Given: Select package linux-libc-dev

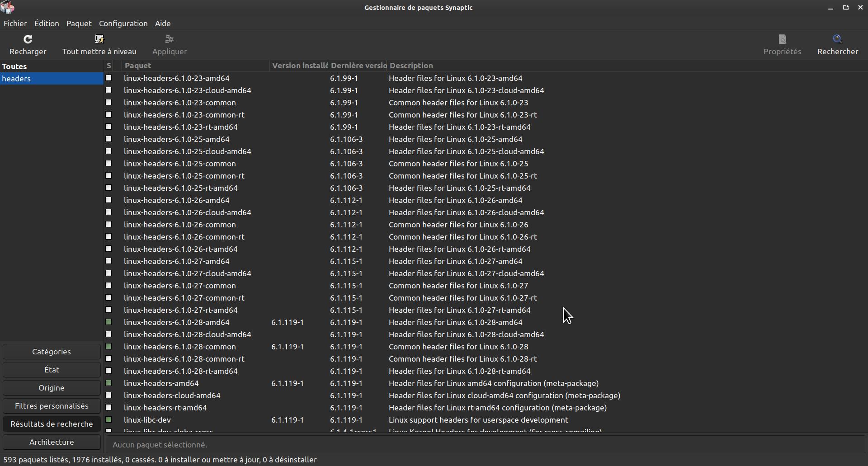Looking at the screenshot, I should [x=147, y=420].
